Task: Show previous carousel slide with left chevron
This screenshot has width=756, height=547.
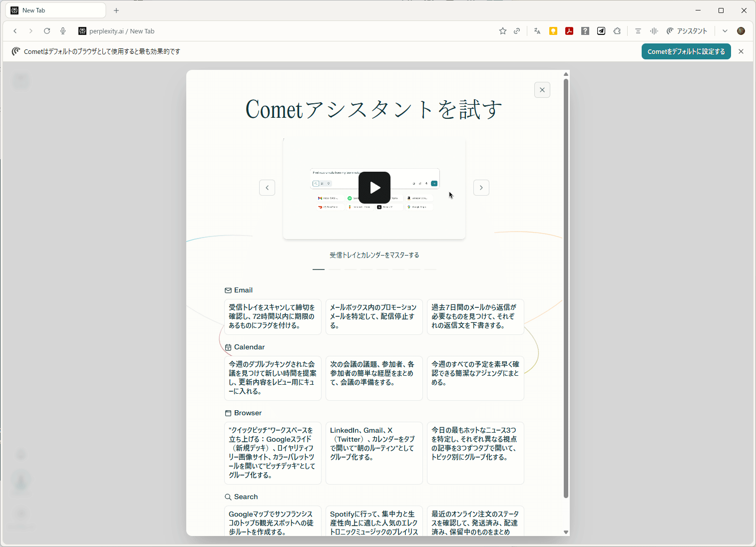Action: click(267, 188)
